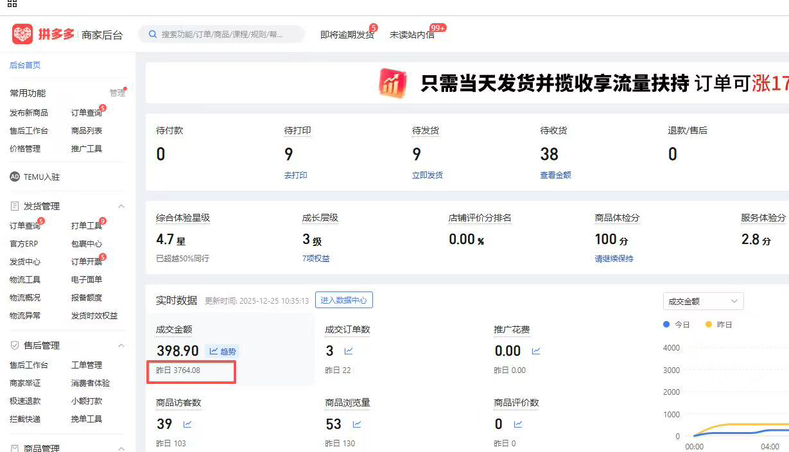The height and width of the screenshot is (452, 789).
Task: Open the TEMU入驻 sidebar icon
Action: pyautogui.click(x=15, y=177)
